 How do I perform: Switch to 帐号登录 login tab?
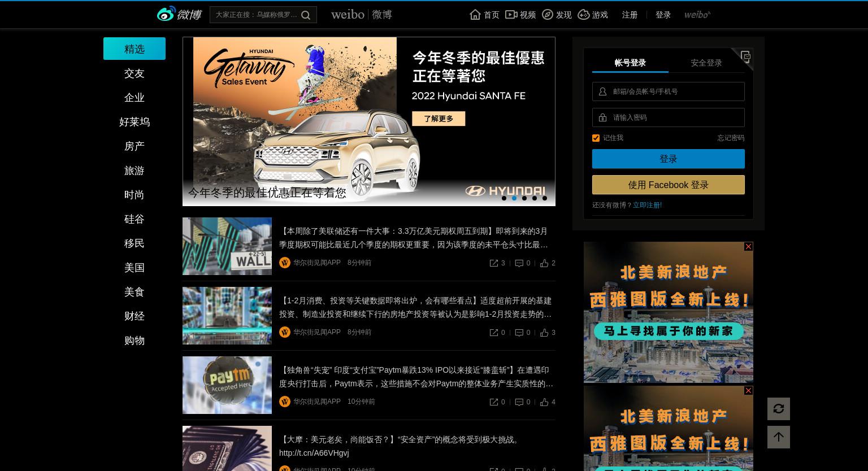tap(630, 63)
